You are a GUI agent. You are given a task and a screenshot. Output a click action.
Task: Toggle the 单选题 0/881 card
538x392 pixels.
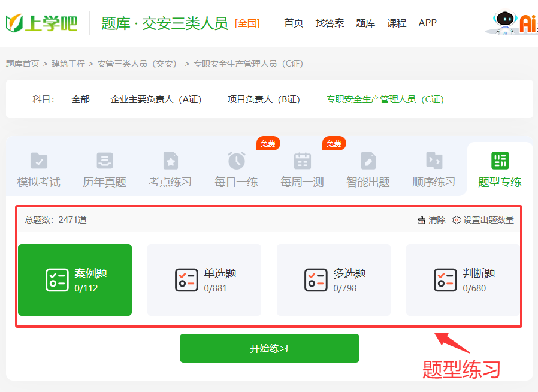(204, 280)
